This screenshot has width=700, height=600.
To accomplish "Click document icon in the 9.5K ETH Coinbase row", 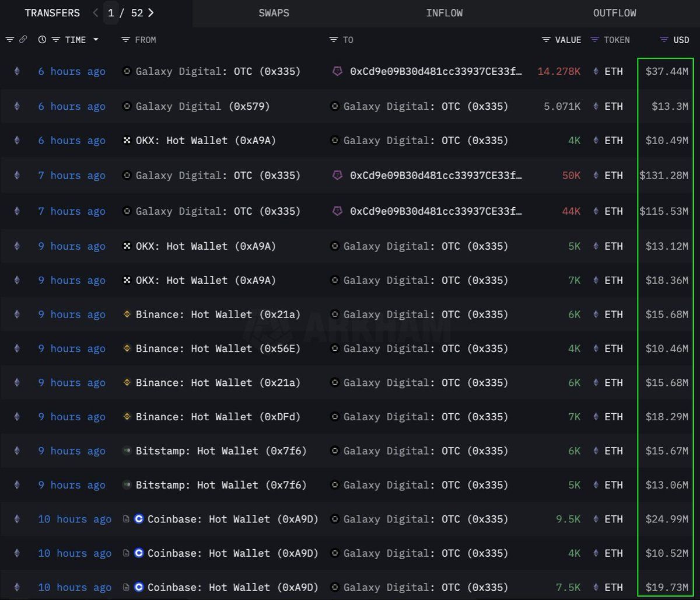I will coord(126,519).
